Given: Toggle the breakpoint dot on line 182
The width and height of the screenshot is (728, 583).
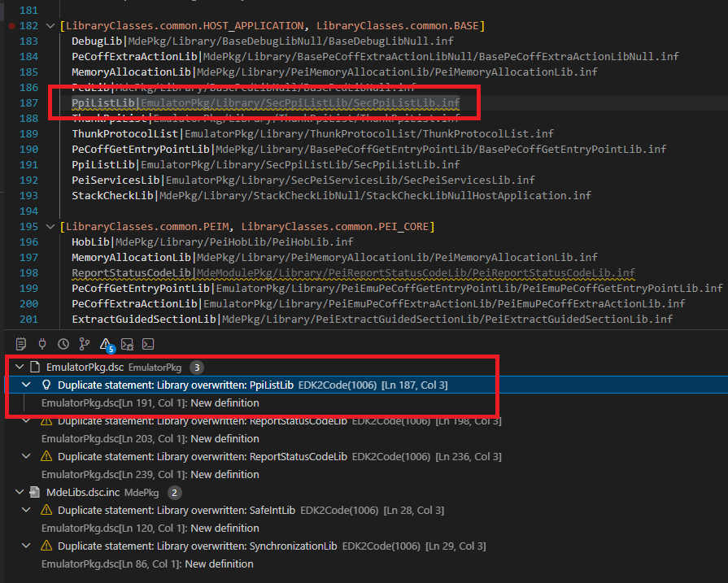Looking at the screenshot, I should point(11,26).
